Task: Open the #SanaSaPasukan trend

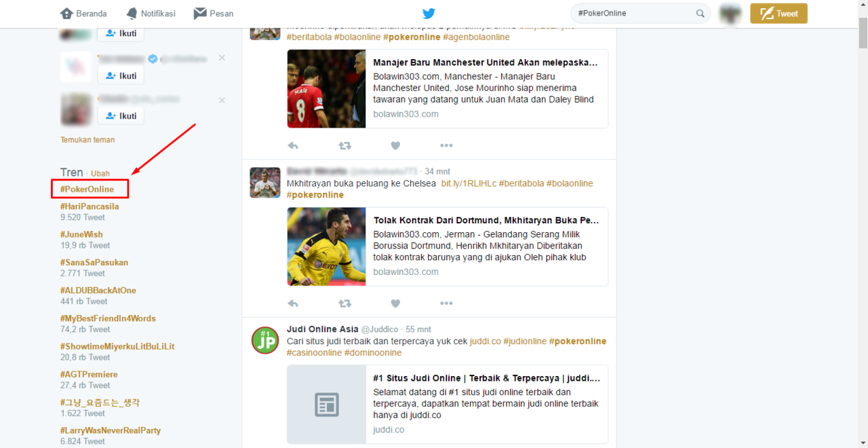Action: 94,262
